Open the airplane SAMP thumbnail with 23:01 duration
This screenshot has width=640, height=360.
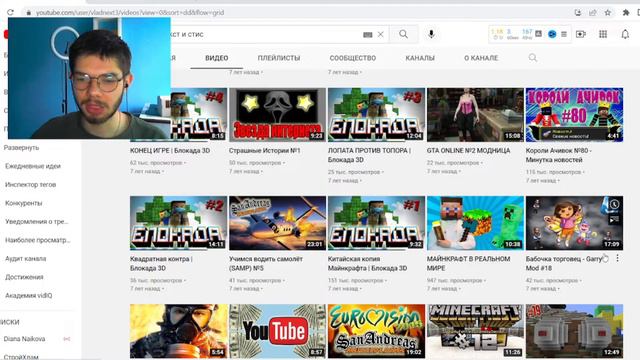(278, 223)
